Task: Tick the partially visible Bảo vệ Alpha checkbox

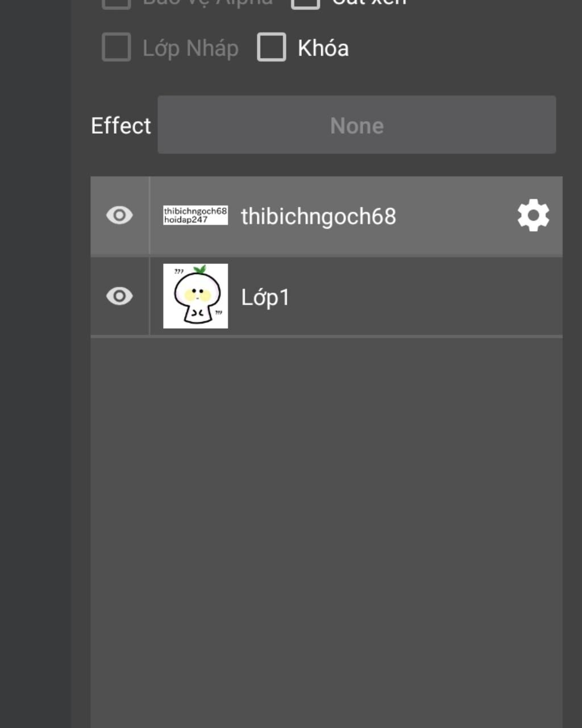Action: (x=117, y=3)
